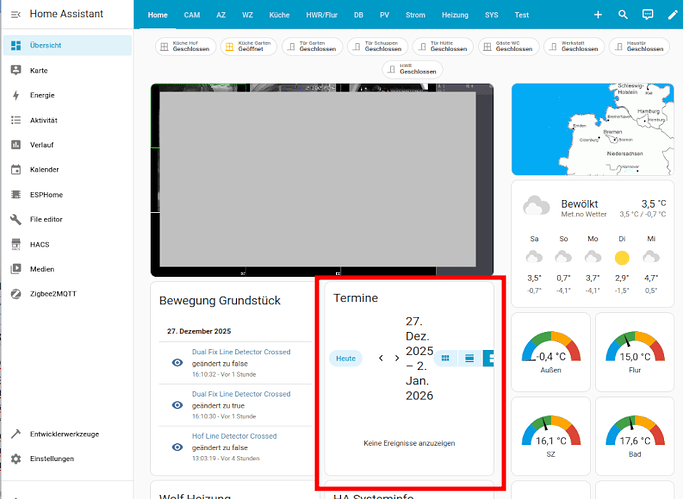Click the Tür Garten door chip

click(x=312, y=47)
